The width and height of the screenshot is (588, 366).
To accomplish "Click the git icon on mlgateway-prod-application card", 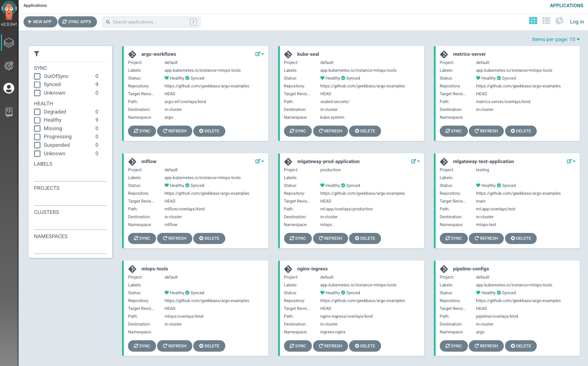I will [288, 161].
